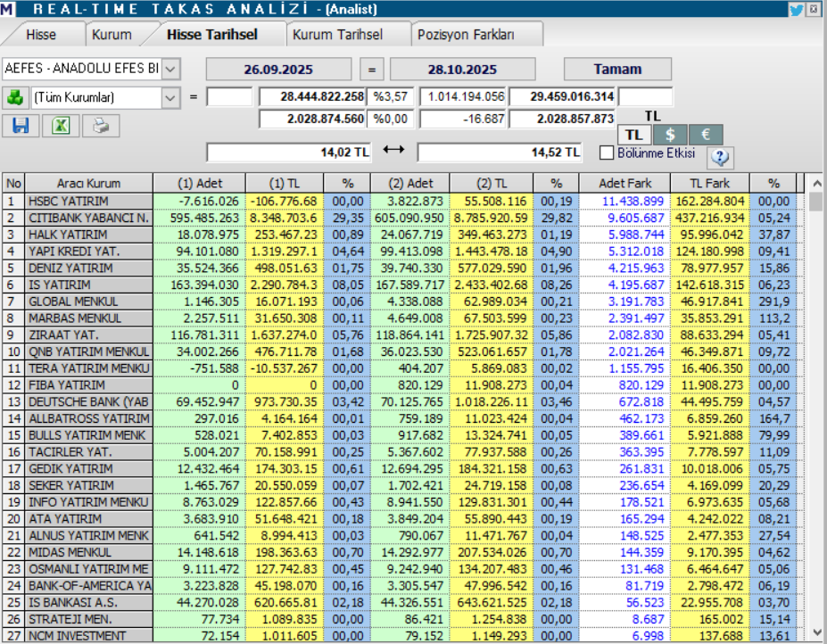The height and width of the screenshot is (644, 827).
Task: Select the TL currency toggle
Action: (635, 135)
